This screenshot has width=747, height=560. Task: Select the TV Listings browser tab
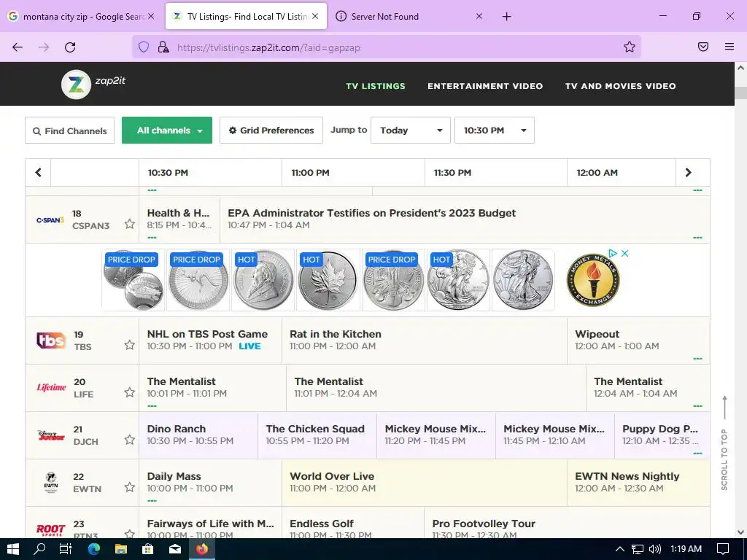pyautogui.click(x=247, y=17)
